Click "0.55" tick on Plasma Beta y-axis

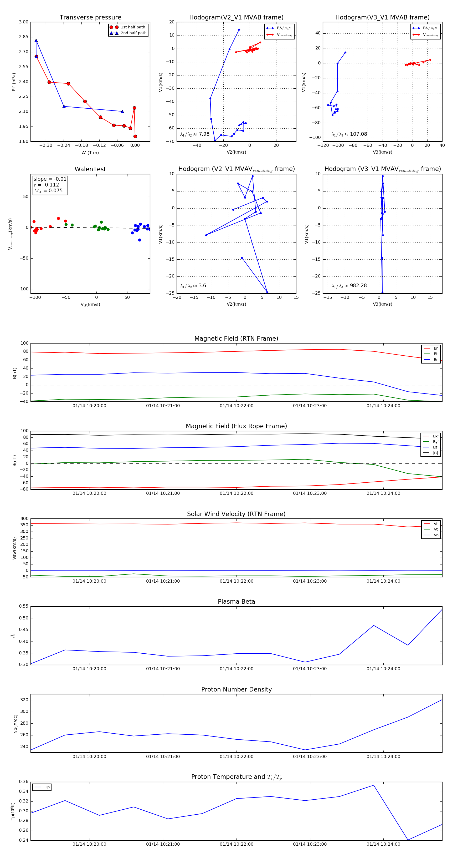pyautogui.click(x=24, y=606)
